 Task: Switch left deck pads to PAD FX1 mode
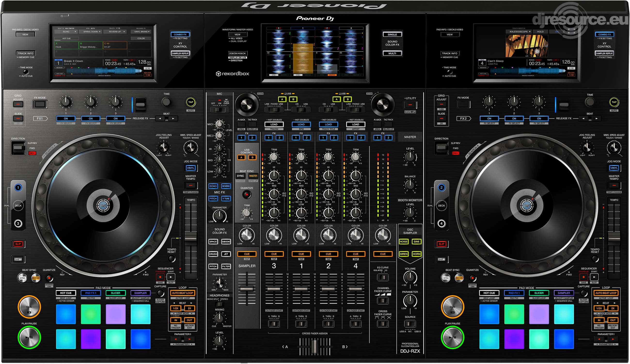[90, 293]
